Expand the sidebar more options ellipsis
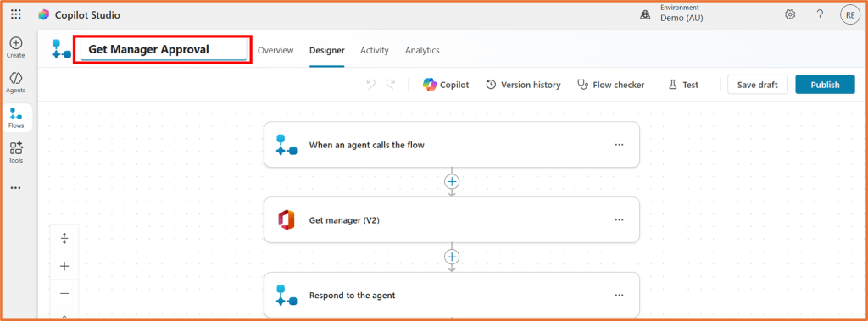Screen dimensions: 868x321 [15, 188]
